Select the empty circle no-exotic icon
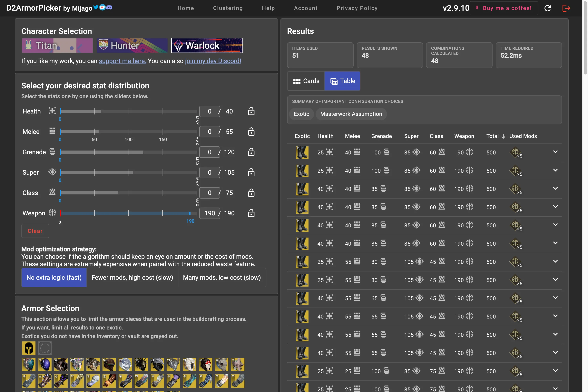This screenshot has width=588, height=392. (45, 348)
